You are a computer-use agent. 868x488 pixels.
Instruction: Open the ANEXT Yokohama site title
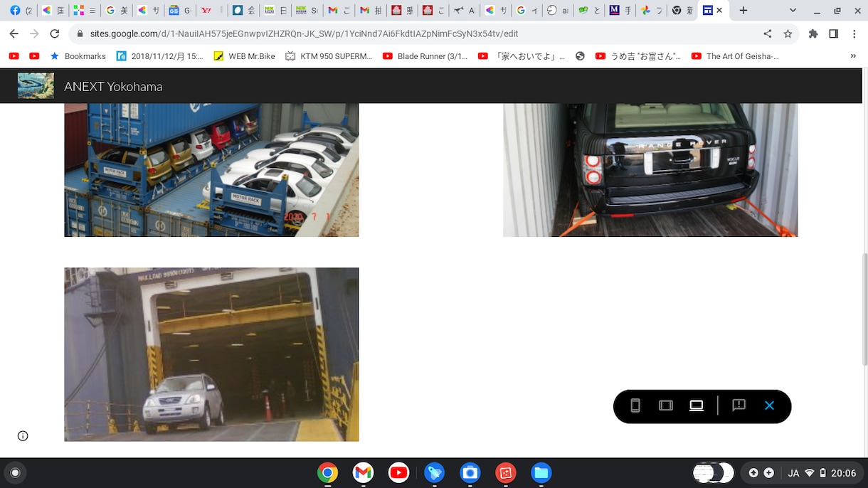pyautogui.click(x=113, y=87)
